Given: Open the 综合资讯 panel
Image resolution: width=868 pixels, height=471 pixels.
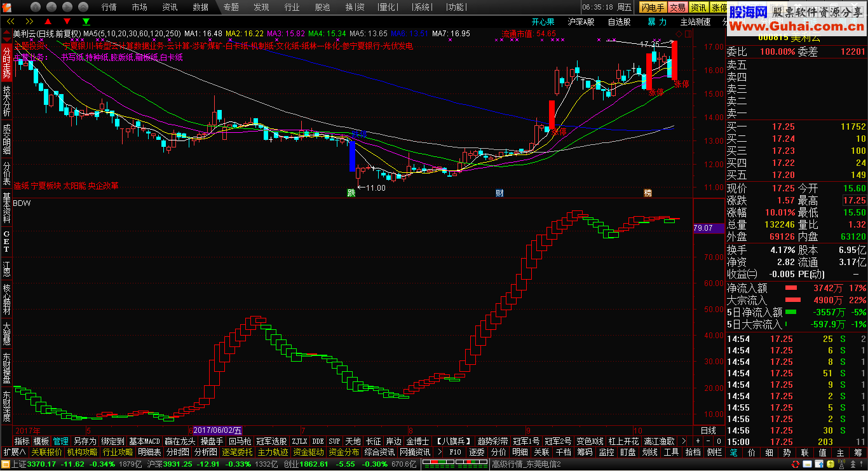Looking at the screenshot, I should (x=379, y=453).
